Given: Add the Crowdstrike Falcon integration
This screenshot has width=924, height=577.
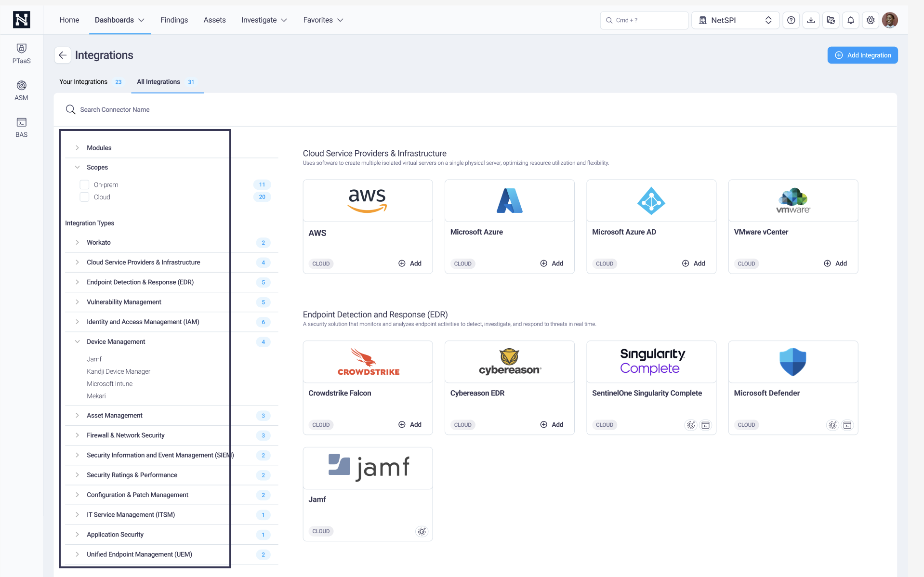Looking at the screenshot, I should click(410, 424).
